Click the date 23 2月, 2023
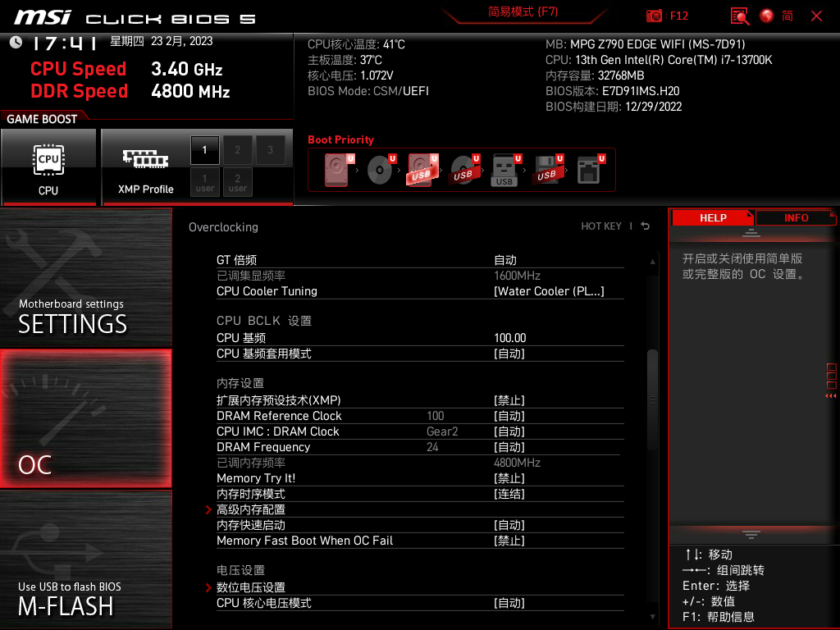This screenshot has height=630, width=840. [x=181, y=41]
